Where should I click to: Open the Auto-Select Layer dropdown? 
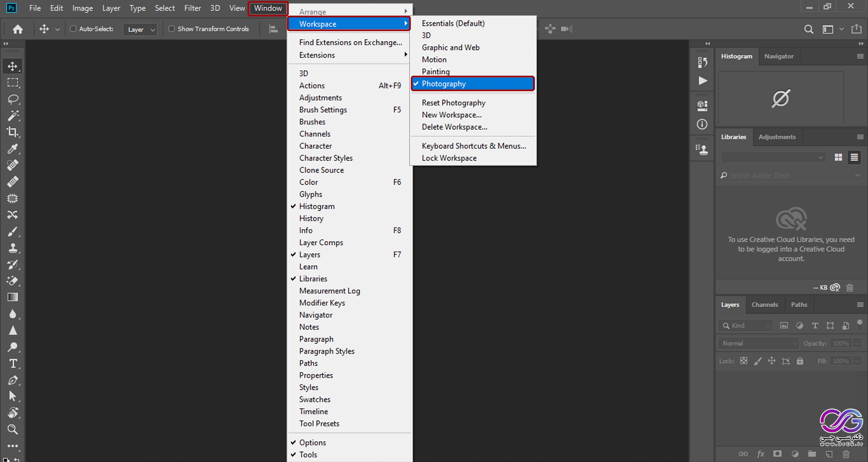pos(140,29)
